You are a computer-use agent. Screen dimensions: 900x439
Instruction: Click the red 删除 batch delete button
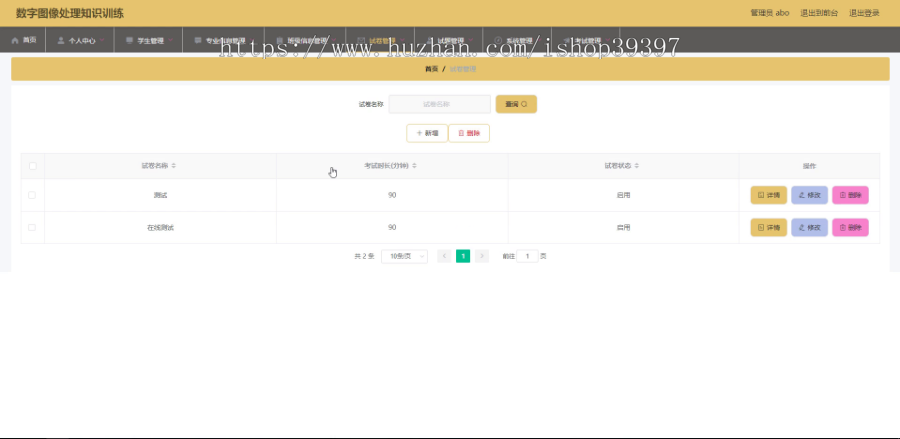(x=469, y=133)
